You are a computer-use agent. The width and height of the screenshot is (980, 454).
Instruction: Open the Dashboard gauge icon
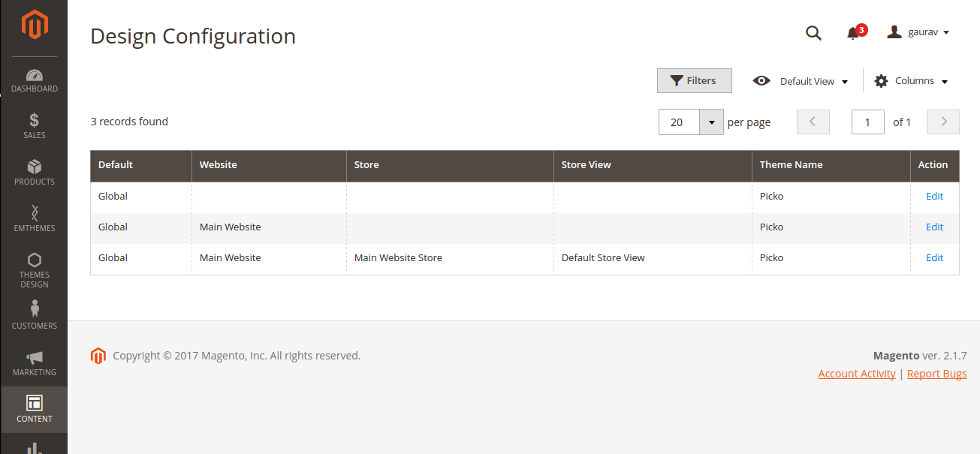click(x=35, y=76)
